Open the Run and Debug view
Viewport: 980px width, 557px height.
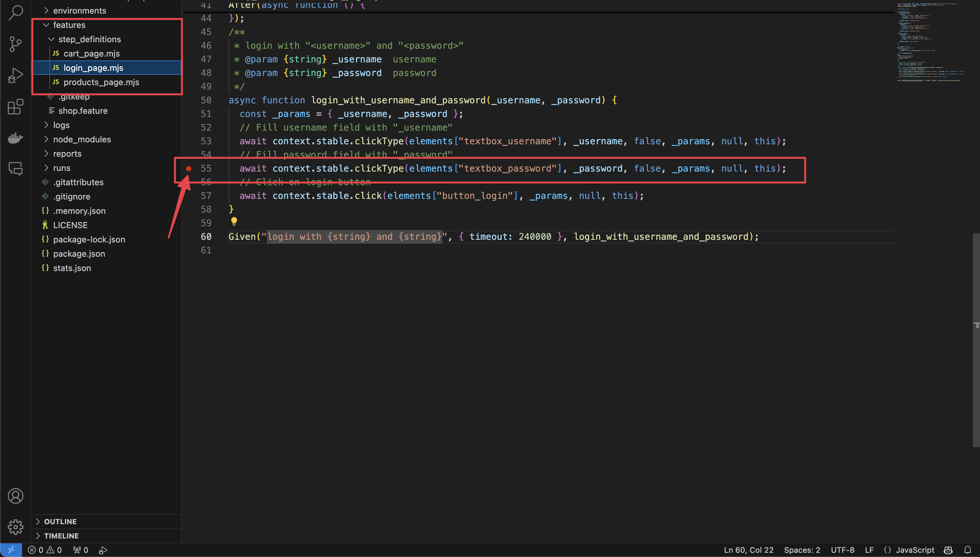[15, 75]
